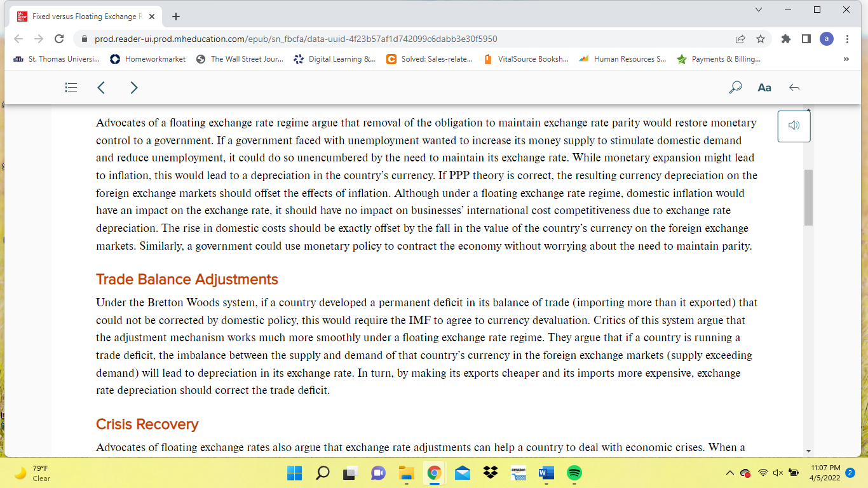Open taskbar search
The width and height of the screenshot is (868, 488).
[x=322, y=473]
